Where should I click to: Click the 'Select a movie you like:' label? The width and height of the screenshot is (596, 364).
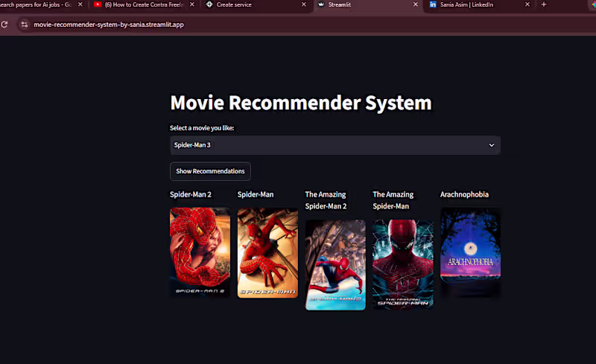click(202, 128)
